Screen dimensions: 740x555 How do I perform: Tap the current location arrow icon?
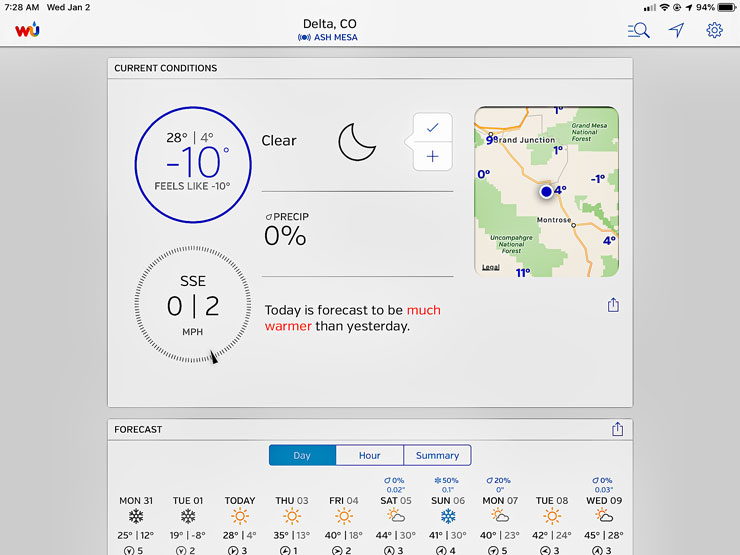pyautogui.click(x=677, y=30)
